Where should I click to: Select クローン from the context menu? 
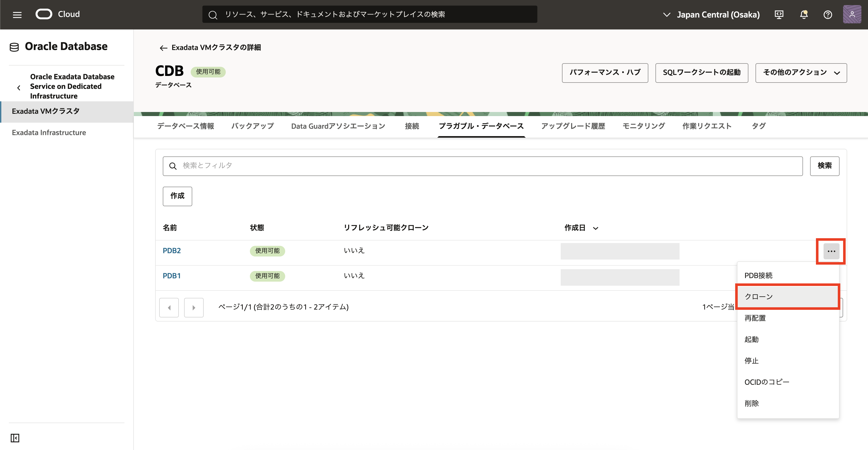pos(787,297)
